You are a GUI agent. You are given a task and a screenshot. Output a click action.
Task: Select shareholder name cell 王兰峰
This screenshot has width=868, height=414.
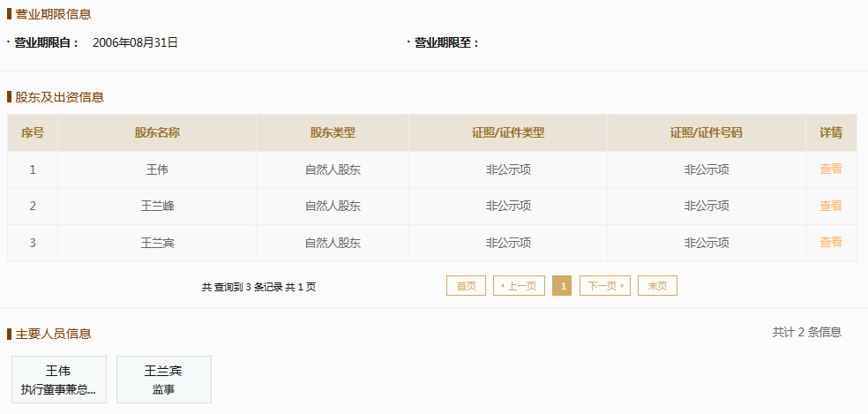click(157, 207)
